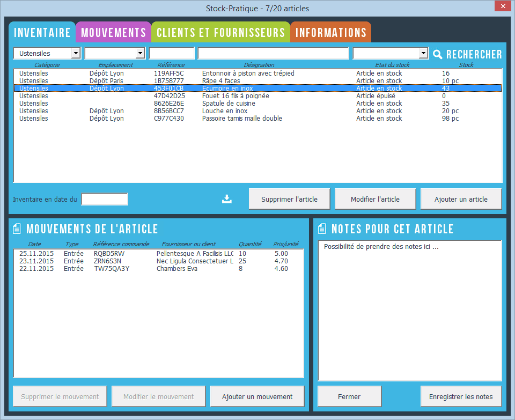Select the Louche en inox row

pyautogui.click(x=257, y=111)
